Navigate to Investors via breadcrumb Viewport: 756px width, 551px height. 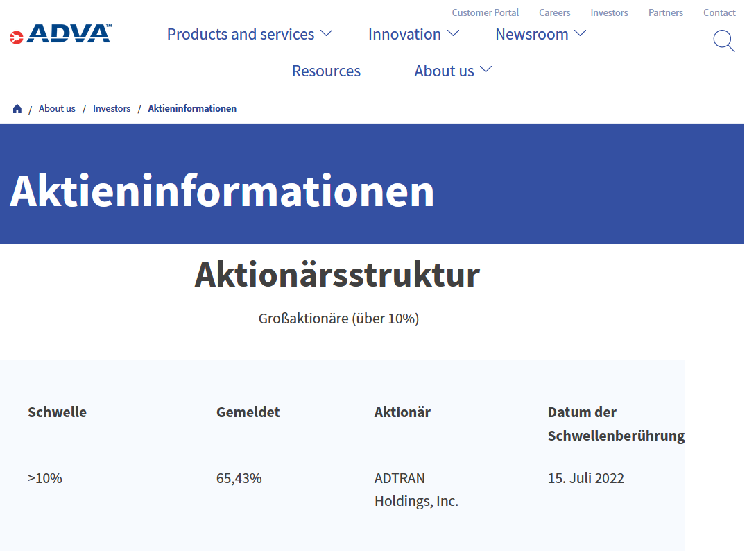pyautogui.click(x=112, y=108)
